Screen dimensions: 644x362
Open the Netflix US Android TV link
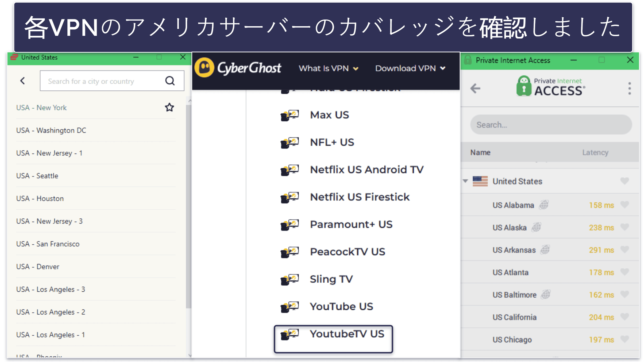tap(367, 170)
